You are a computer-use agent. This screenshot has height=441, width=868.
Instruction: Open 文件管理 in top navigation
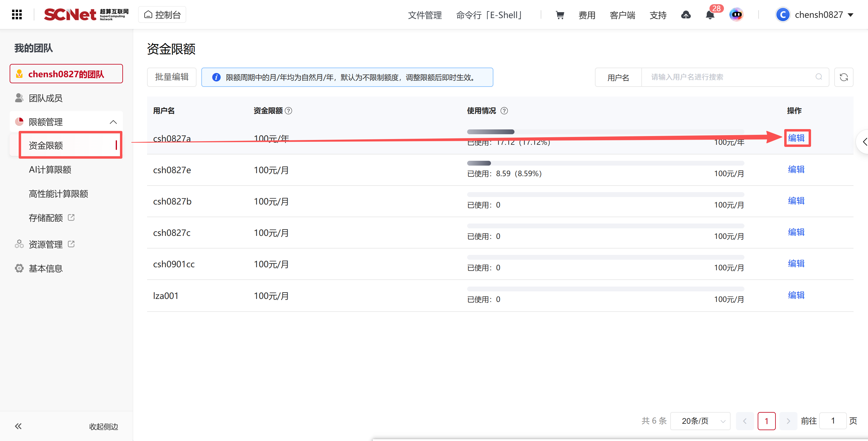point(425,15)
